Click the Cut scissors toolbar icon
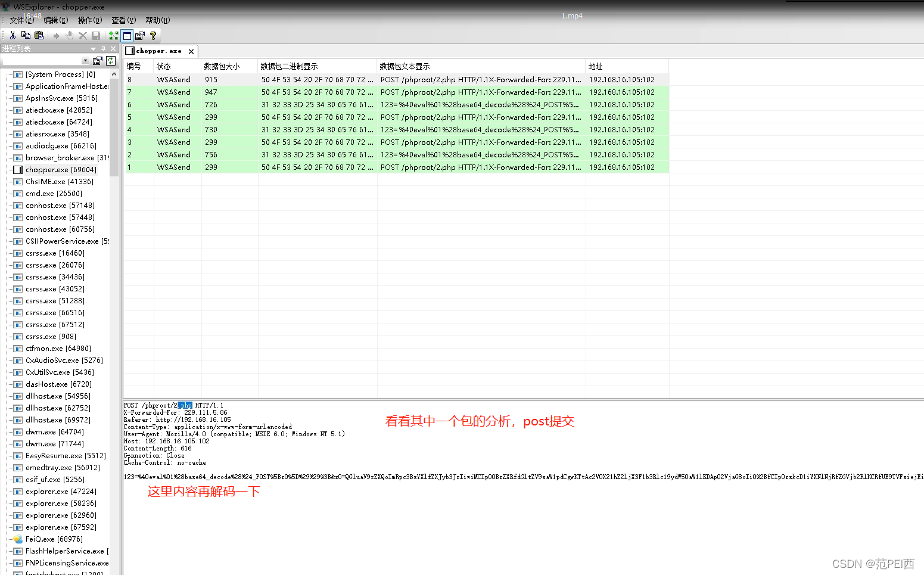924x575 pixels. click(x=13, y=36)
